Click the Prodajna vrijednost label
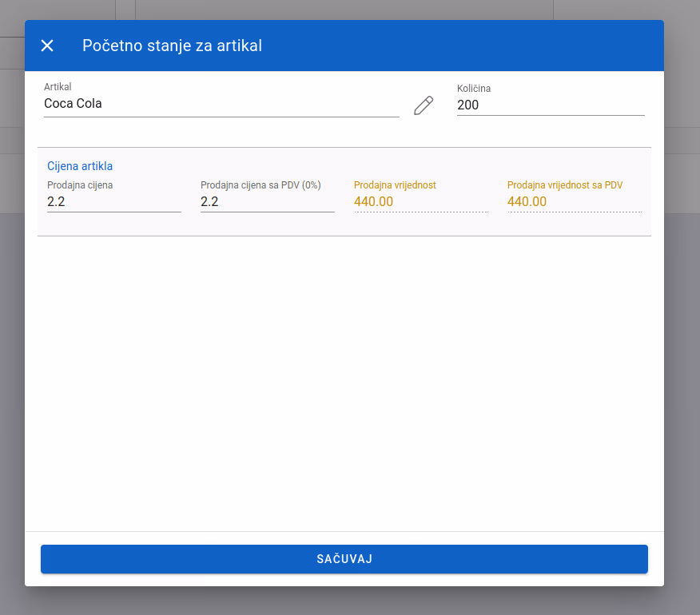 [395, 185]
